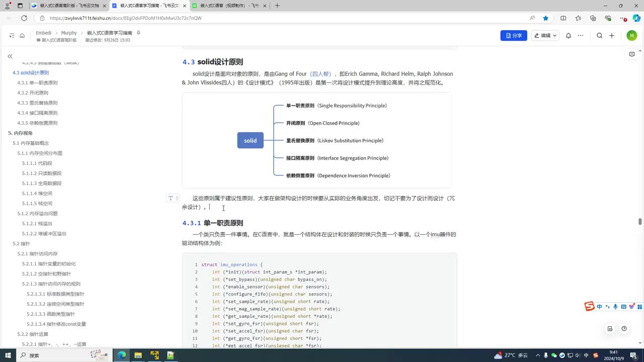The image size is (644, 362).
Task: Switch to 嵌入式C语言高阶版 browser tab
Action: [x=68, y=6]
